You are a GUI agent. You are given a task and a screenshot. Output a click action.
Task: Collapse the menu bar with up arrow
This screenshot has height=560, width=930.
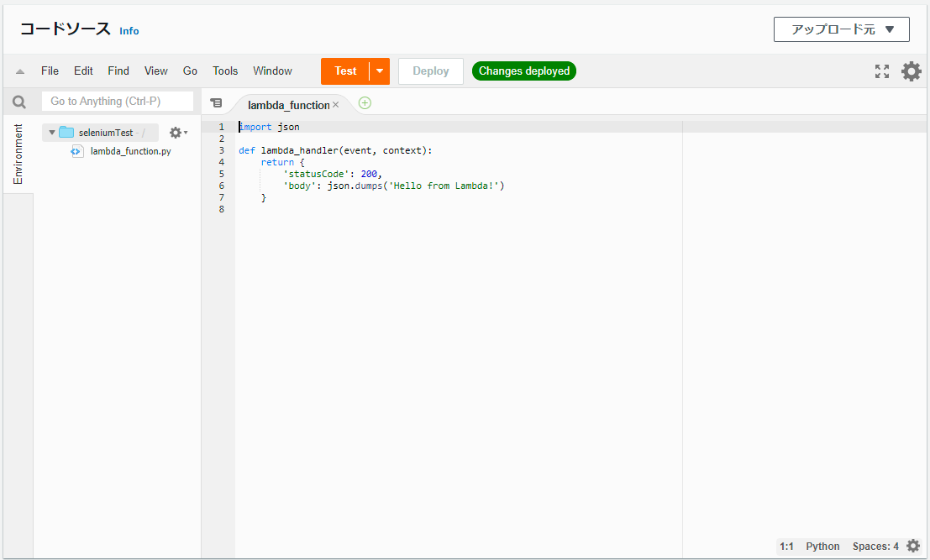20,71
